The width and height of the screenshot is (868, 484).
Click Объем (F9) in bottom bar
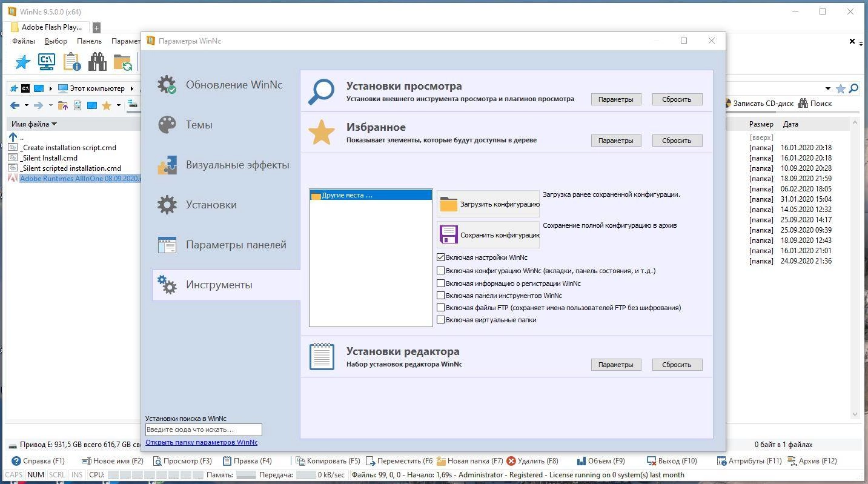click(x=600, y=461)
